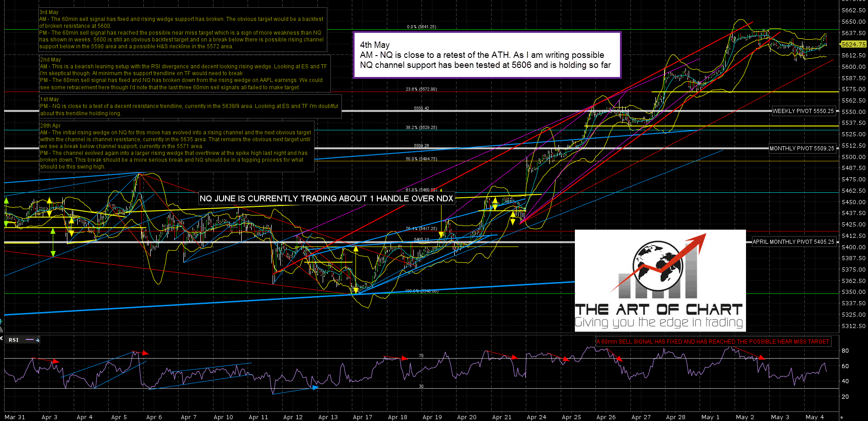Click the 4th May commentary text box
868x421 pixels.
coord(487,55)
